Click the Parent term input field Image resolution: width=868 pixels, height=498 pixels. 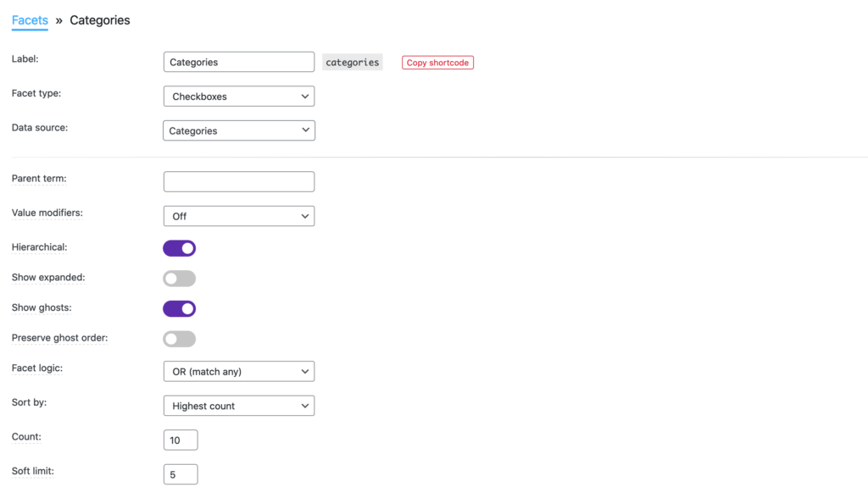(238, 182)
